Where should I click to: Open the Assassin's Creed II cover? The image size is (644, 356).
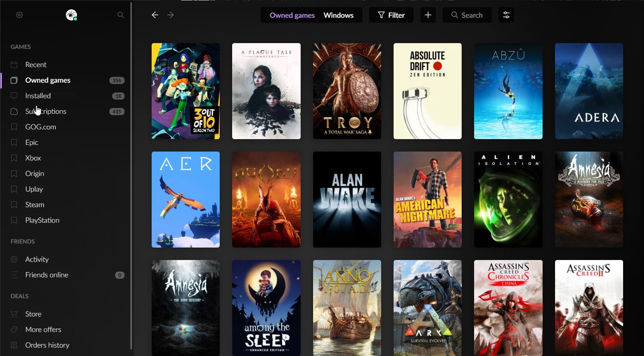pos(589,308)
